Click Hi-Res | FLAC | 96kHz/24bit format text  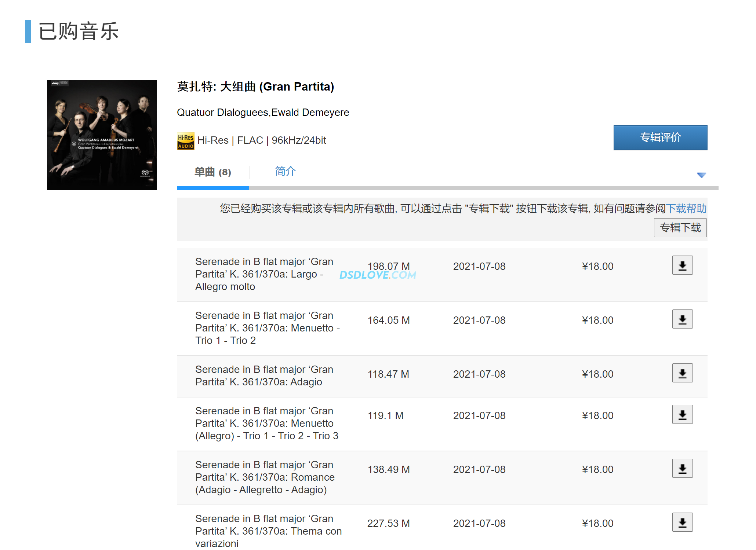pyautogui.click(x=262, y=140)
